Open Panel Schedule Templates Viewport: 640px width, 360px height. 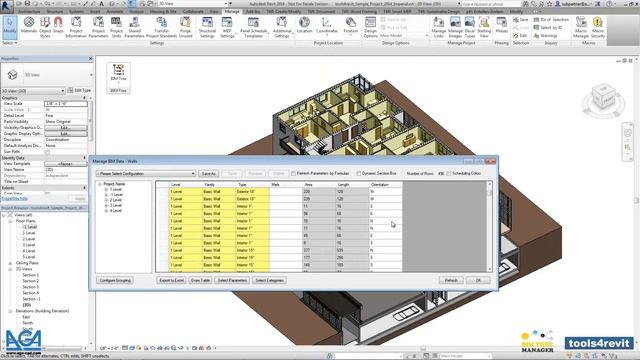(x=253, y=27)
